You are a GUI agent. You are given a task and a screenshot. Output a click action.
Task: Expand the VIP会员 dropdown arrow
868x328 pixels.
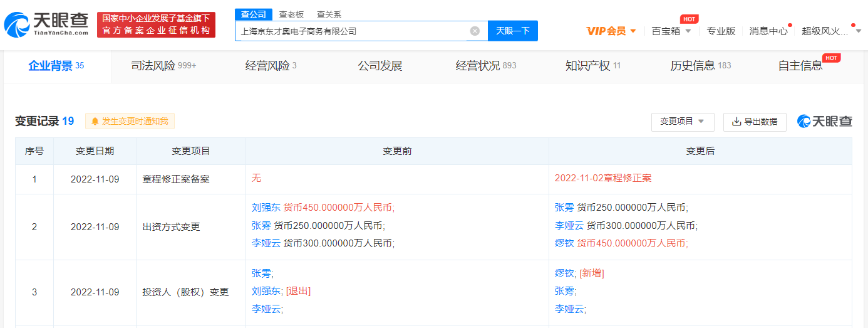(x=633, y=31)
